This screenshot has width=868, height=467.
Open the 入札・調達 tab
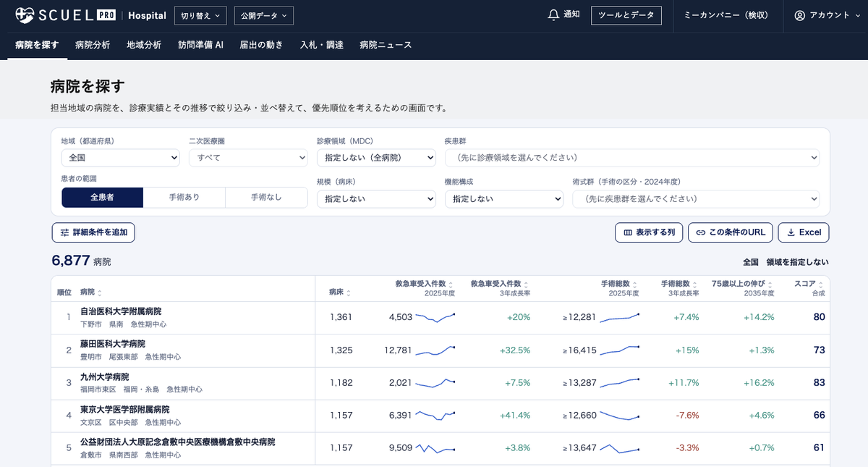click(322, 45)
